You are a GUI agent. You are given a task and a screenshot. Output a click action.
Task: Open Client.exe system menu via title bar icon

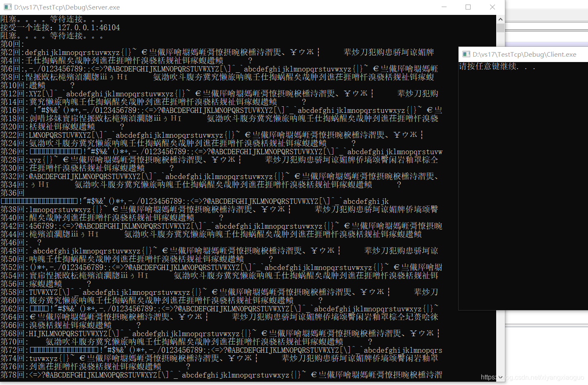coord(466,54)
